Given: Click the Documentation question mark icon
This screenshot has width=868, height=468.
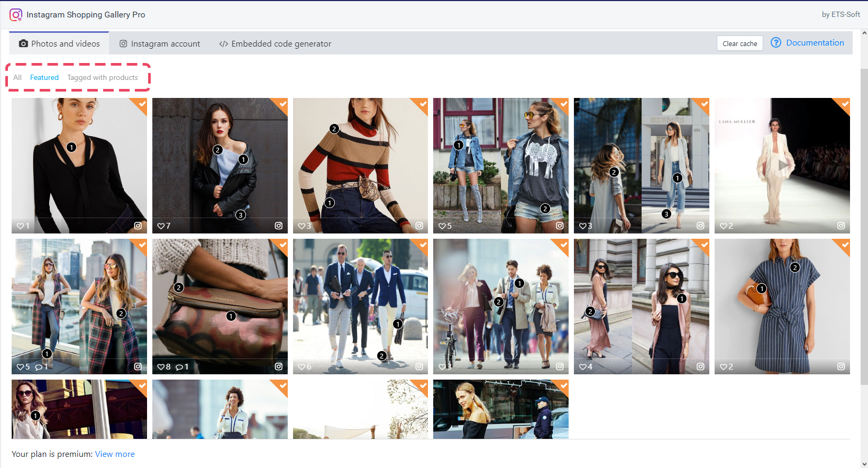Looking at the screenshot, I should [776, 42].
